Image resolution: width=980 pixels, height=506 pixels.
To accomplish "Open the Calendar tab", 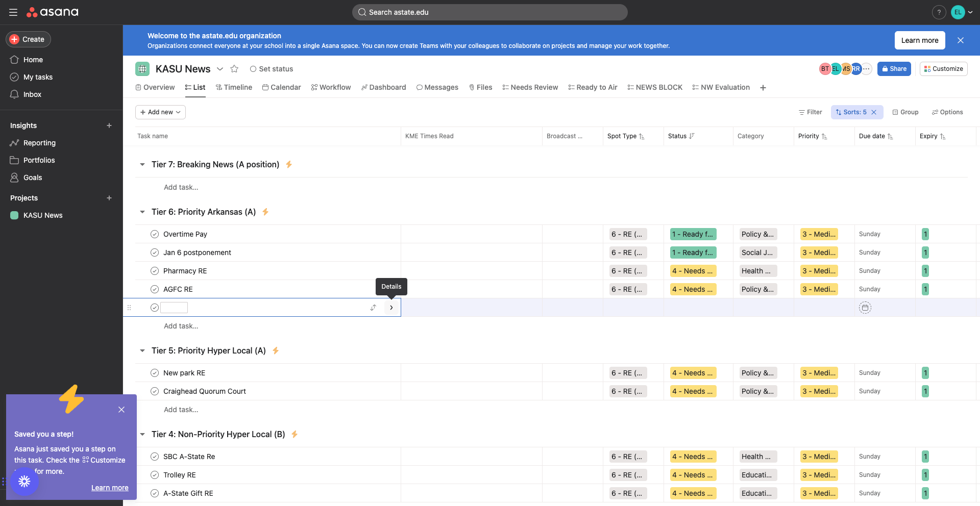I will (x=281, y=87).
